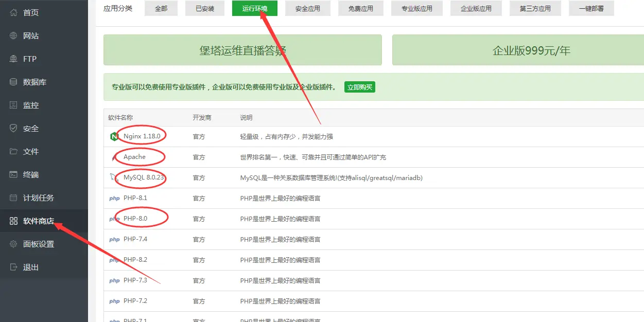Click the MySQL 8.0.23 software name
The height and width of the screenshot is (322, 644).
[x=144, y=177]
